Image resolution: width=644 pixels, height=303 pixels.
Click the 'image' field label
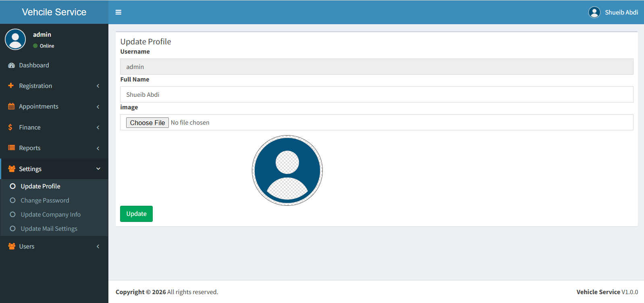coord(129,107)
